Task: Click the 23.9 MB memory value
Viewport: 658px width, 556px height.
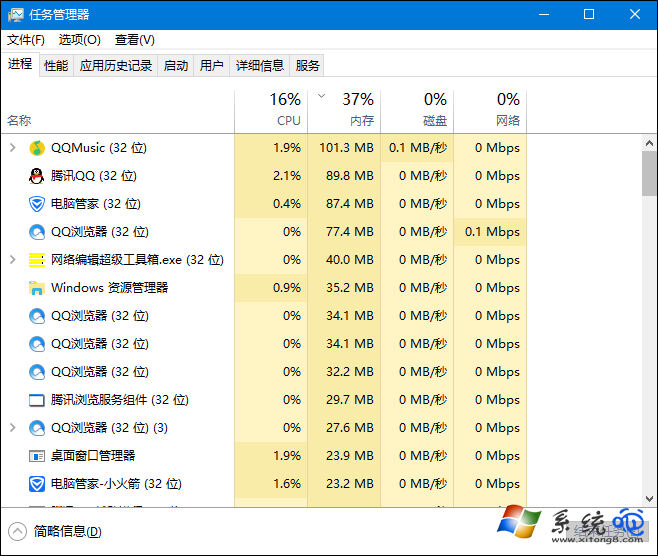Action: tap(350, 456)
